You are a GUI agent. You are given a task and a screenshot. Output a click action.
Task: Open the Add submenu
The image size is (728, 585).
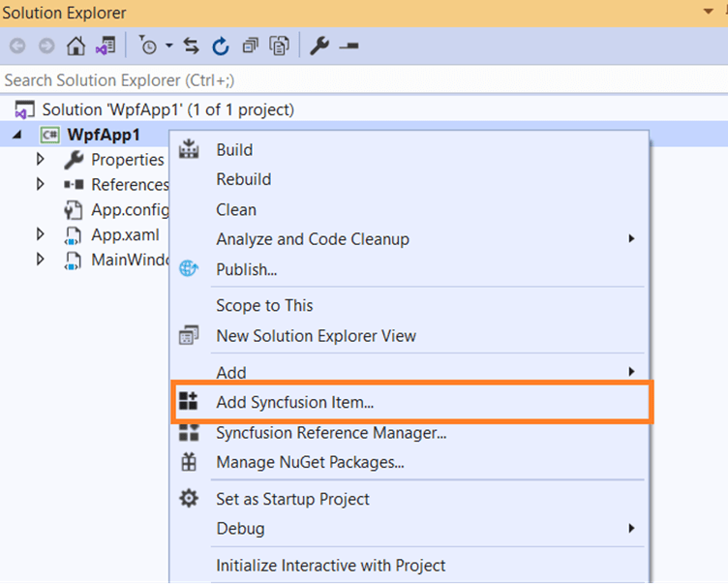pos(231,372)
